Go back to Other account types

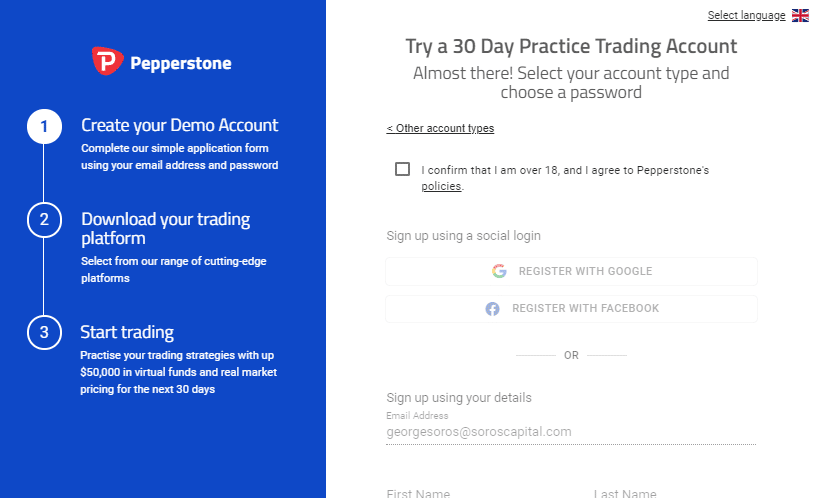pos(440,128)
